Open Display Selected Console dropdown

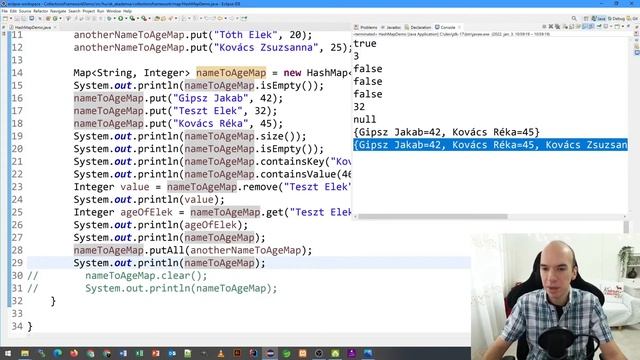coord(611,26)
